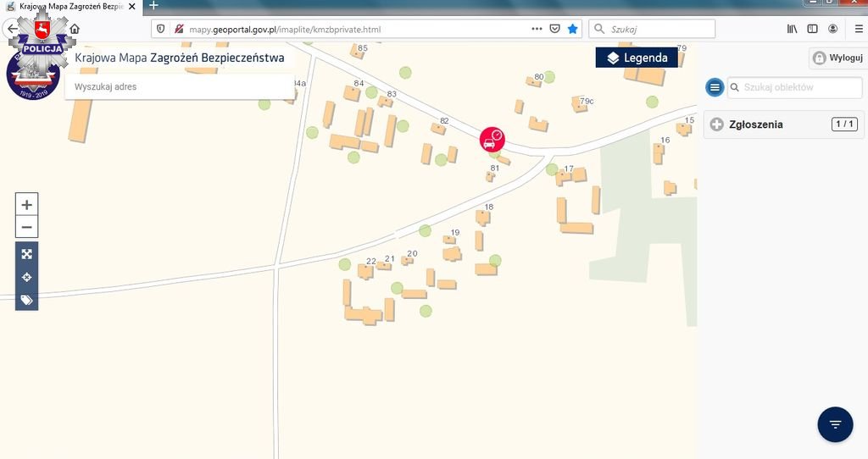Open the Firefox account icon
The image size is (868, 459).
[832, 29]
